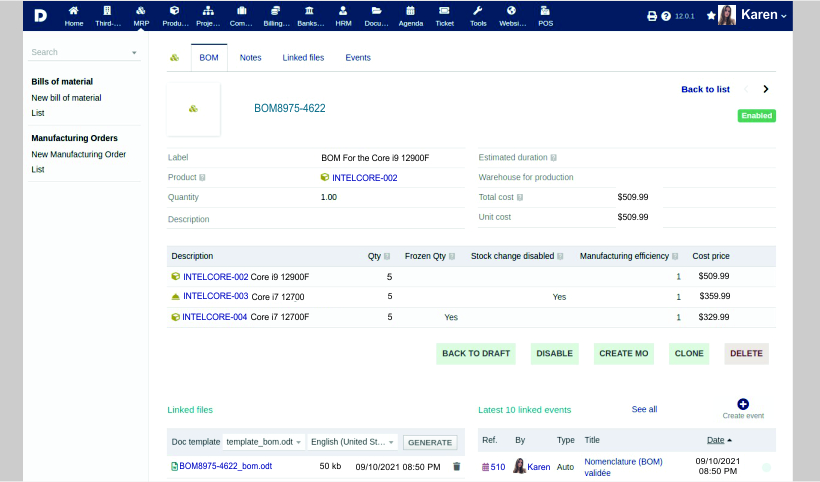Open the Tools wrench icon
The height and width of the screenshot is (482, 820).
click(478, 15)
